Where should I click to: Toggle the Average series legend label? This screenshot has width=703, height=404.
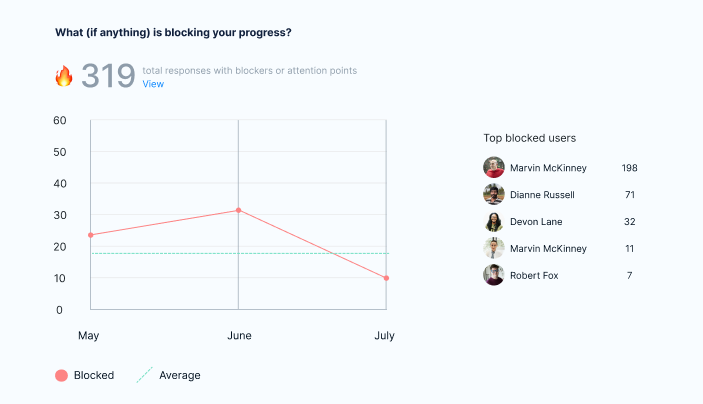180,375
